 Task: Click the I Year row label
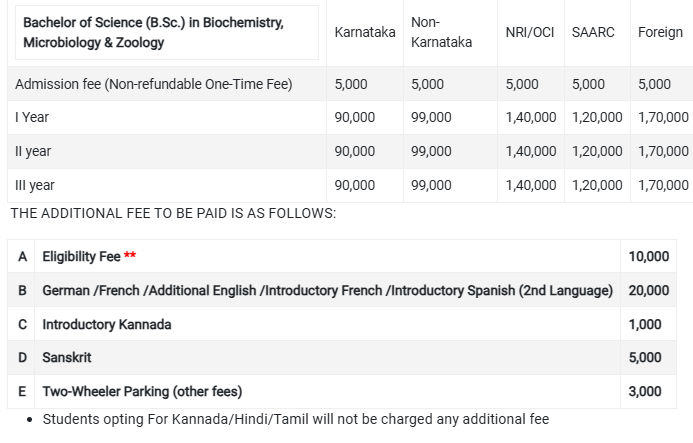click(32, 117)
